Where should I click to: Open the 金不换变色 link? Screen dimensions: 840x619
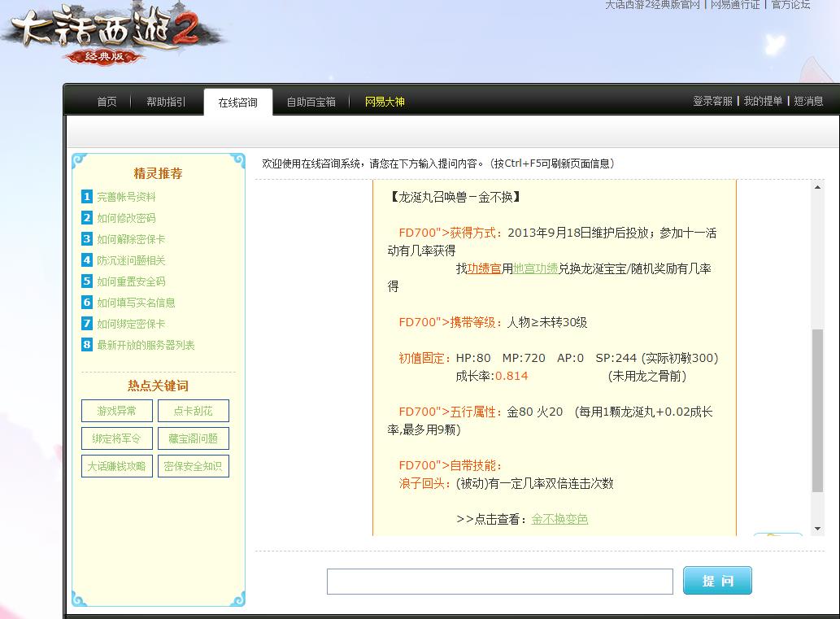click(559, 519)
